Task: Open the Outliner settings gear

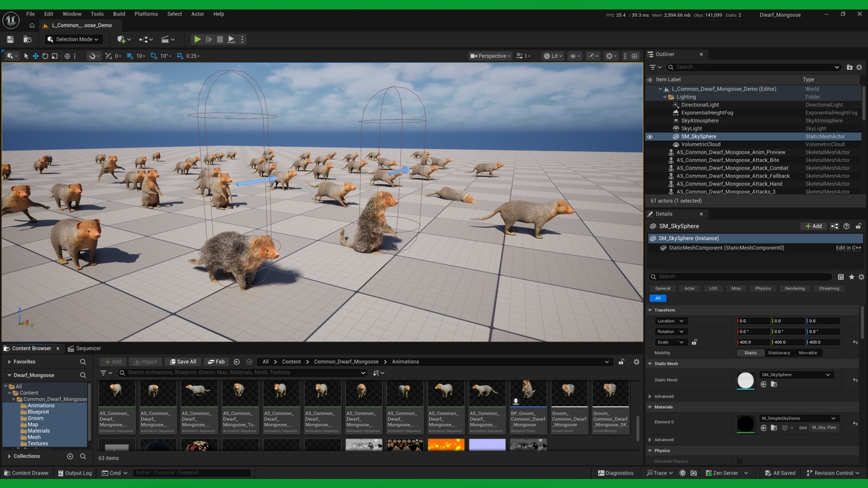Action: tap(859, 67)
